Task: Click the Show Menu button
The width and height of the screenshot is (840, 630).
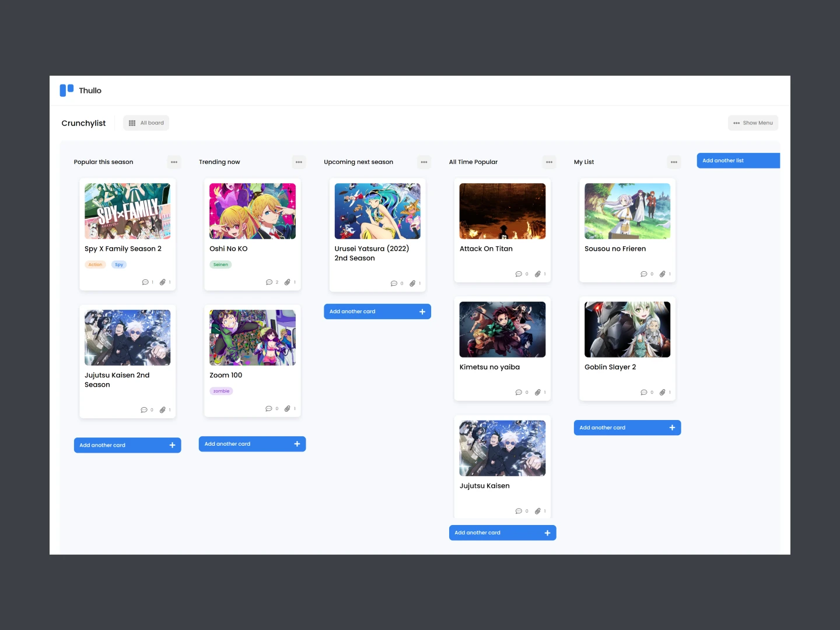Action: [x=753, y=123]
